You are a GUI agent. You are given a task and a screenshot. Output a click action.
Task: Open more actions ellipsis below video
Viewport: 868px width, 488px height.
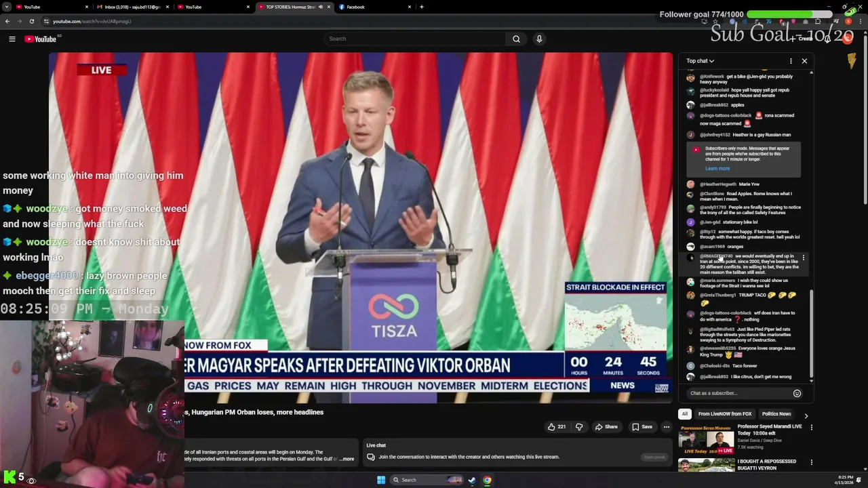coord(667,427)
